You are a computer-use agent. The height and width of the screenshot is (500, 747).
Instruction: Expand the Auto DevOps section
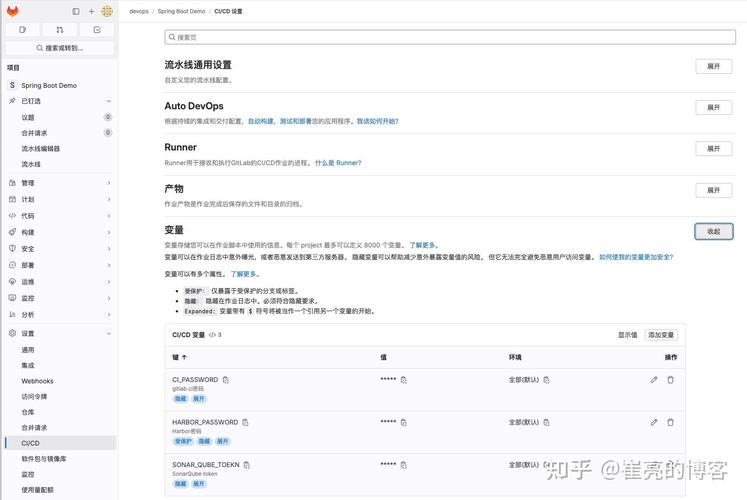713,107
